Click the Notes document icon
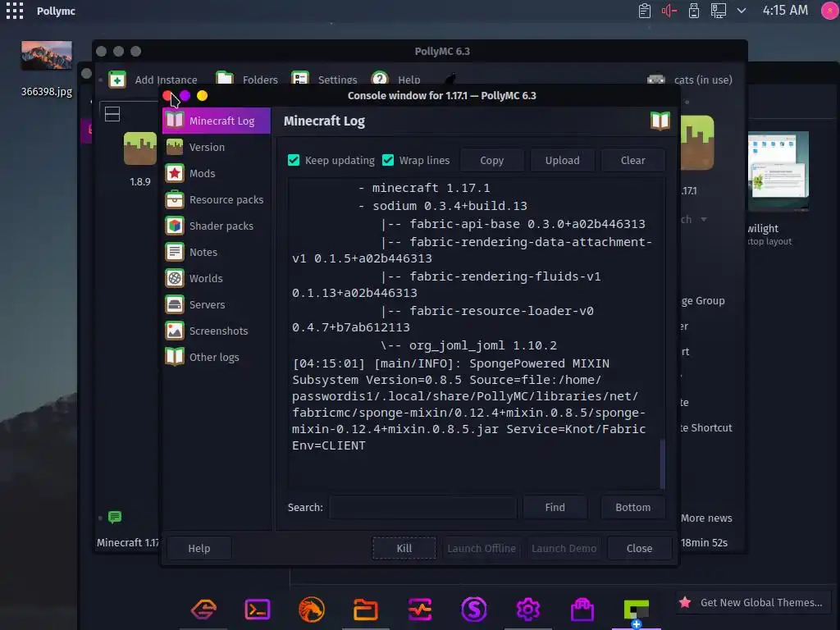Image resolution: width=840 pixels, height=630 pixels. [x=175, y=253]
